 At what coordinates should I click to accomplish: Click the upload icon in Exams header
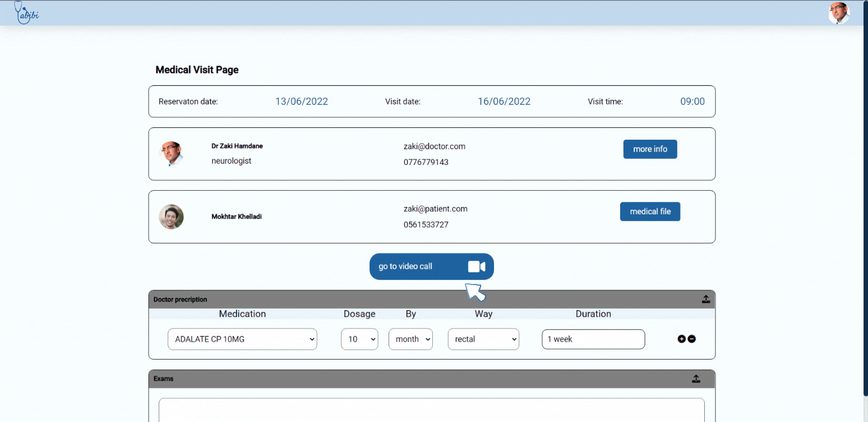(696, 379)
